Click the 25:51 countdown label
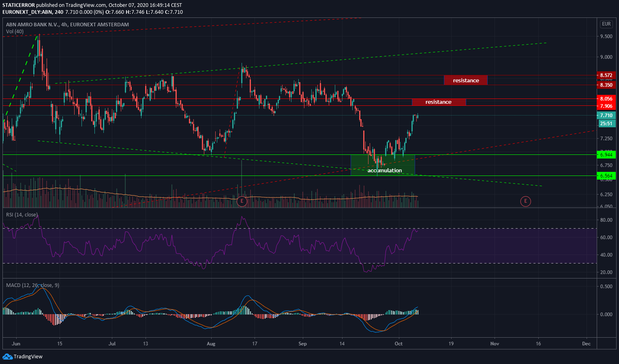This screenshot has height=364, width=619. (x=606, y=123)
